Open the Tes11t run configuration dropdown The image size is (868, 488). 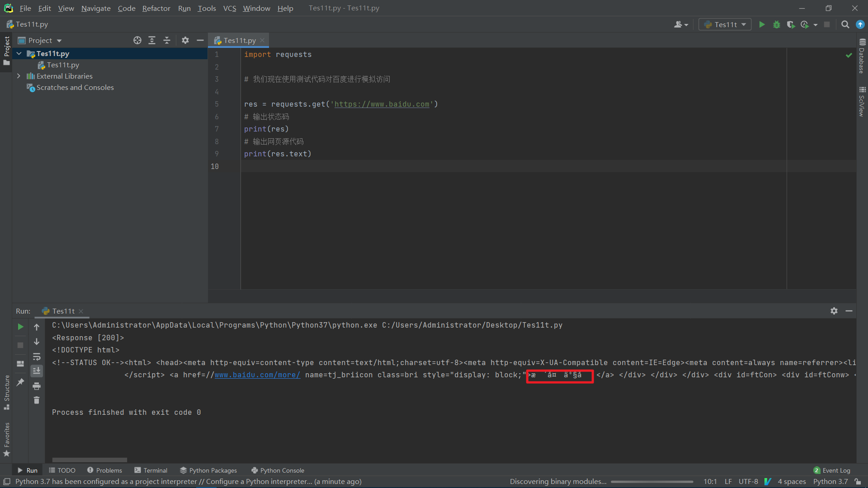725,24
